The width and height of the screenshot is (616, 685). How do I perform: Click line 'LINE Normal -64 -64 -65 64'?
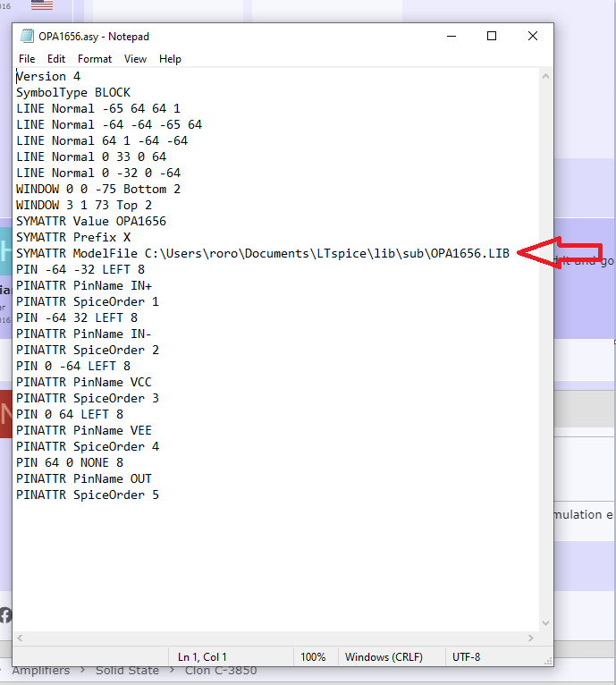coord(109,125)
